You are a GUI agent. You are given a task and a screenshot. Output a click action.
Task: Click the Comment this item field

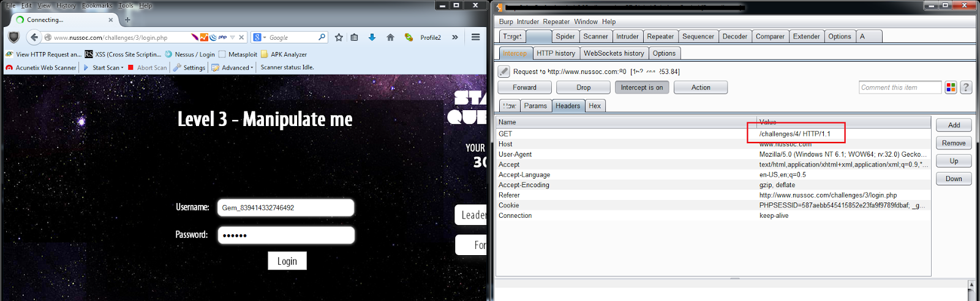[x=900, y=87]
